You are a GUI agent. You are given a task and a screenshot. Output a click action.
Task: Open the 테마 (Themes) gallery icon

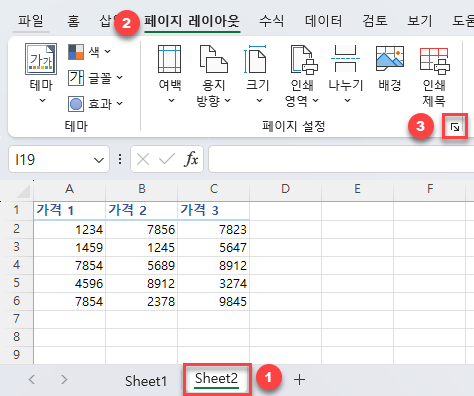coord(41,59)
